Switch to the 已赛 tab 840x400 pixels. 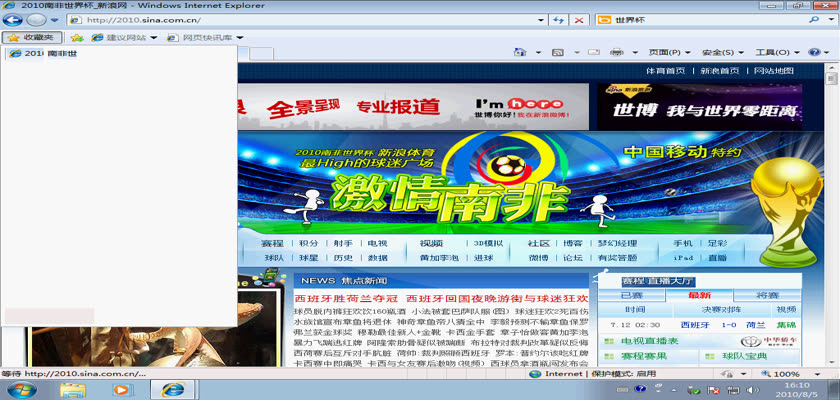pos(632,295)
